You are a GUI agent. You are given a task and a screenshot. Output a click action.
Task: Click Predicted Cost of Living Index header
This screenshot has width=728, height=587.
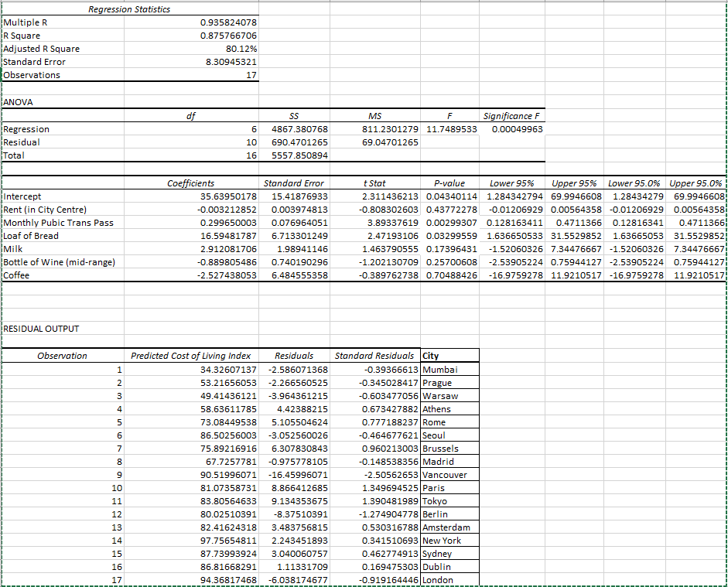tap(191, 356)
